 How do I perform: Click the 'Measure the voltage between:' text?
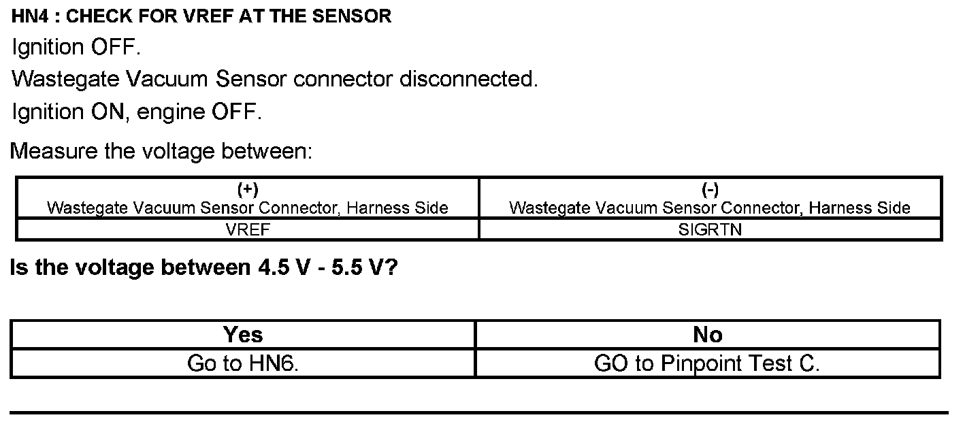point(161,150)
